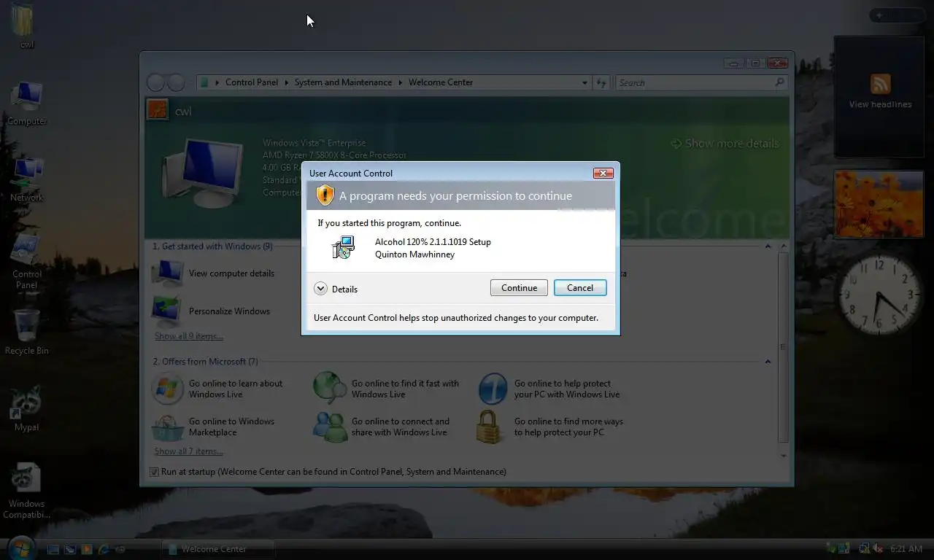Open the arrow after System and Maintenance breadcrumb
This screenshot has height=560, width=934.
pyautogui.click(x=400, y=82)
